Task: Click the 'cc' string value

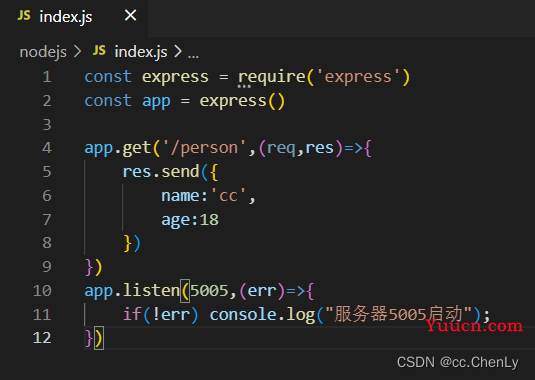Action: pos(228,196)
